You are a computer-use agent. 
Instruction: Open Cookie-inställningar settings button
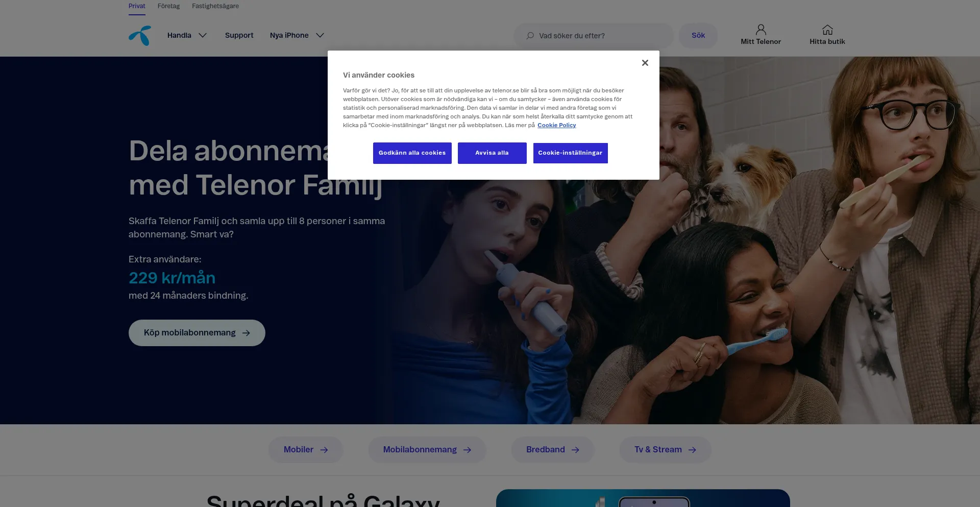[571, 153]
